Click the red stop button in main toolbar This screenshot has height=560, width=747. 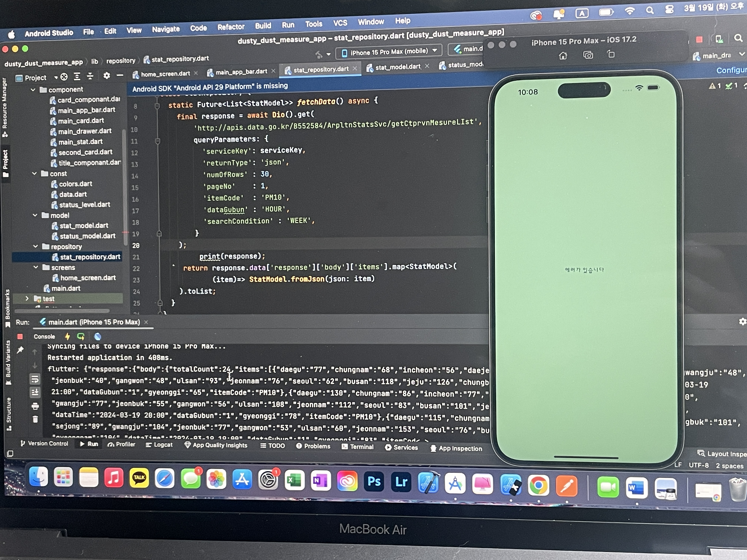point(699,39)
